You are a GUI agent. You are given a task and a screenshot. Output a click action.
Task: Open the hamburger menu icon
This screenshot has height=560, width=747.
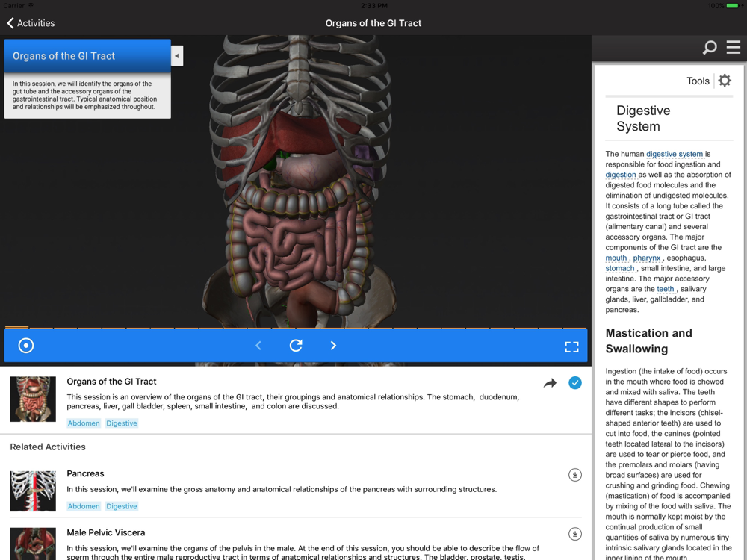point(734,48)
